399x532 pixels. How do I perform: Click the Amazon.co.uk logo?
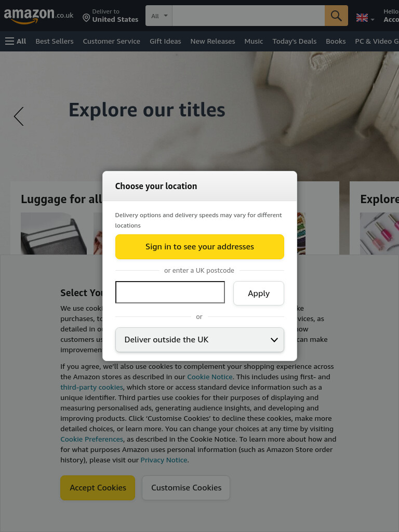(38, 16)
